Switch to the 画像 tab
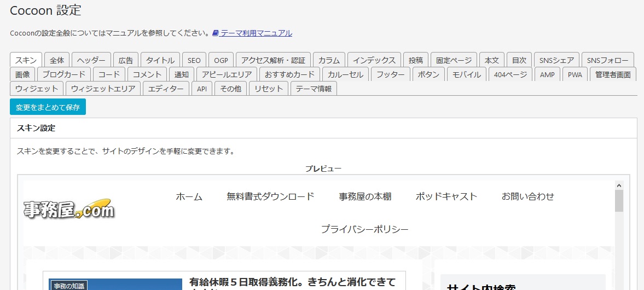Screen dimensions: 644x290 (22, 74)
